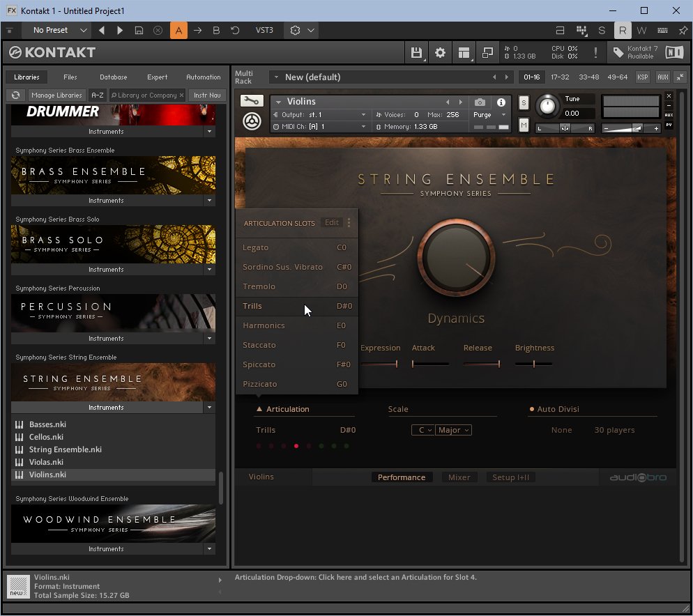
Task: Open the Mixer tab
Action: (x=459, y=477)
